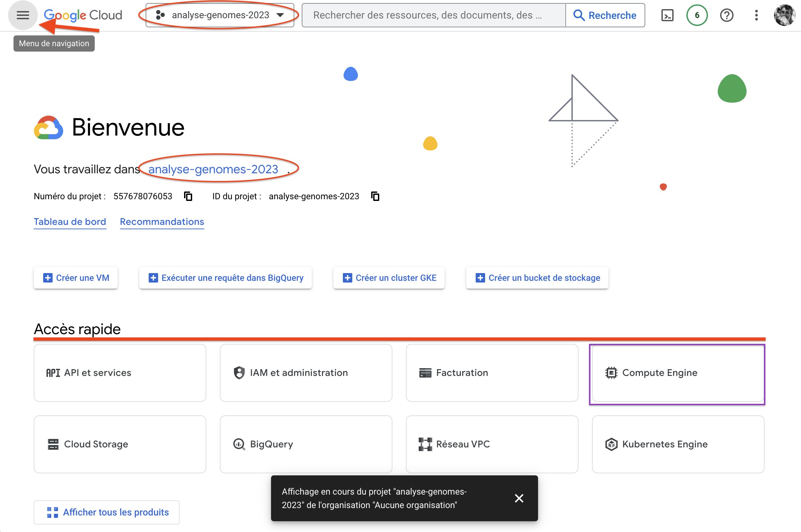Dismiss the project notification toast
The width and height of the screenshot is (801, 532).
click(519, 498)
